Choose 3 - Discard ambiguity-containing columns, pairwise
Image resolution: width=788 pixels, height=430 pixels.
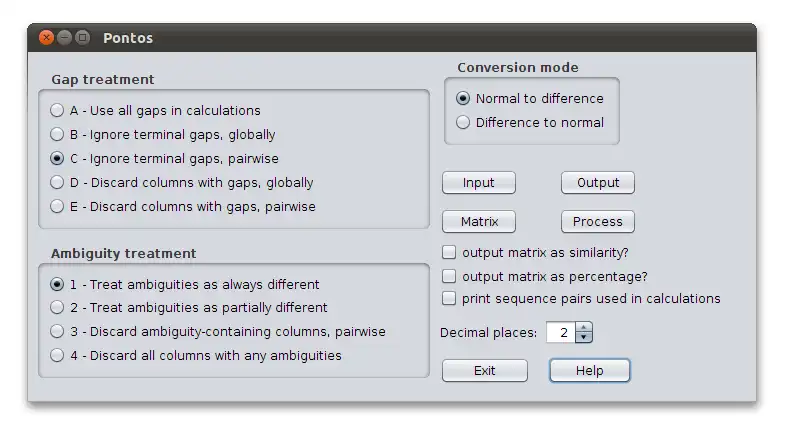57,332
